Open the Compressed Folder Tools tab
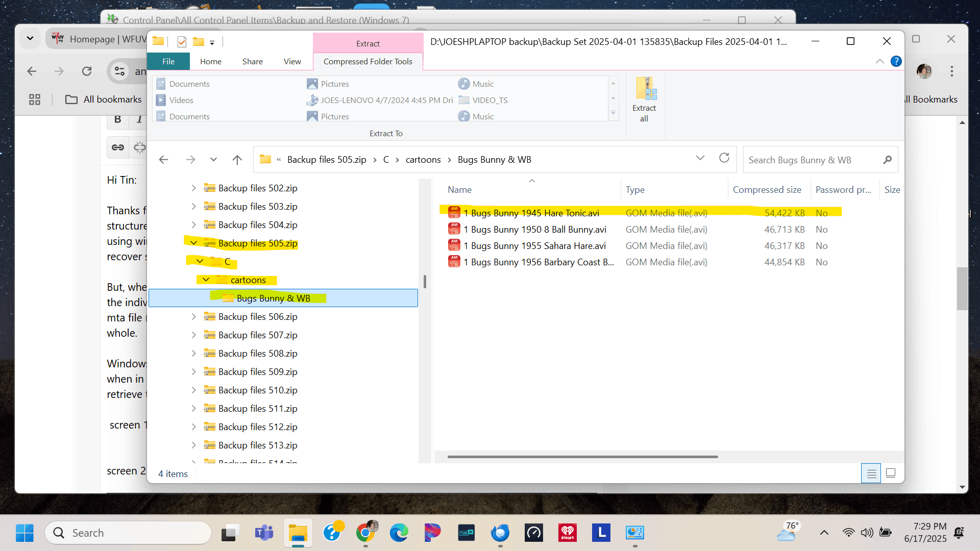Viewport: 980px width, 551px height. [x=368, y=61]
